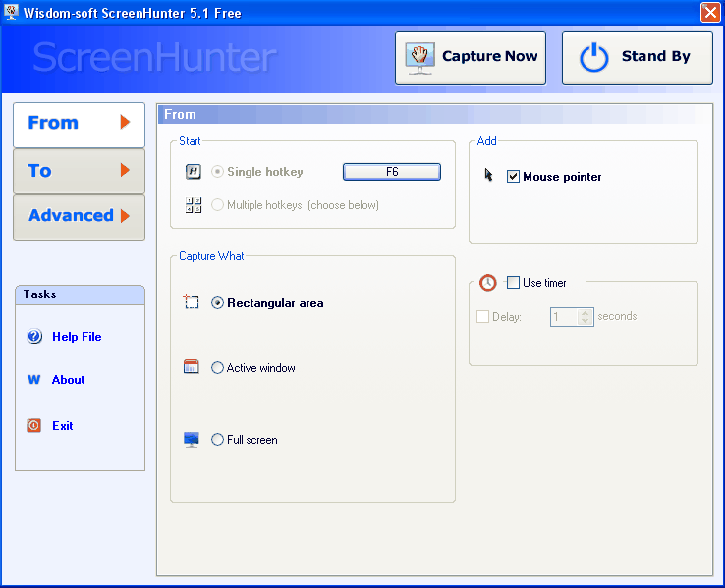Click the rectangular area selection icon

[191, 301]
